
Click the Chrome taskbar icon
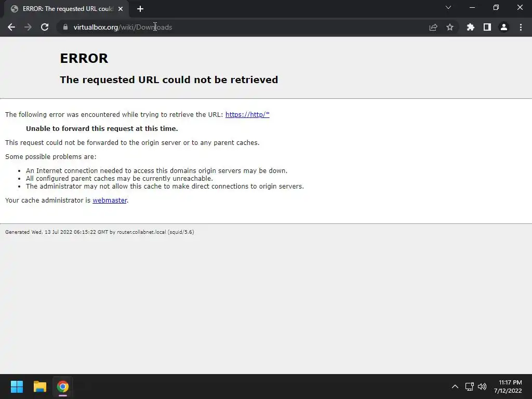coord(63,387)
